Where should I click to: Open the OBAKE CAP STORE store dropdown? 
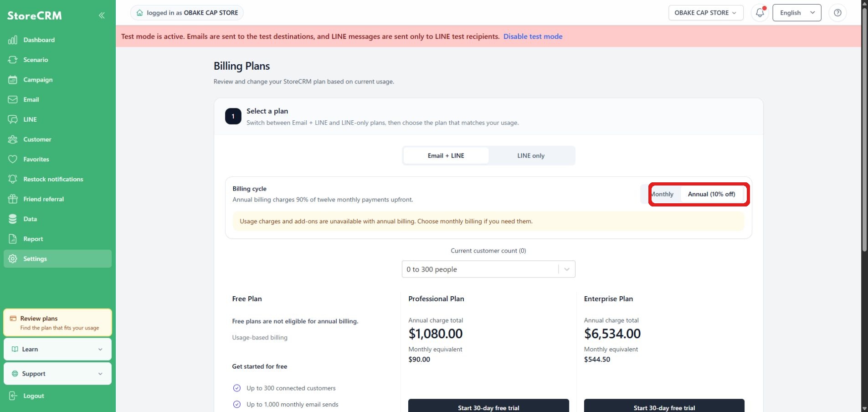click(706, 13)
